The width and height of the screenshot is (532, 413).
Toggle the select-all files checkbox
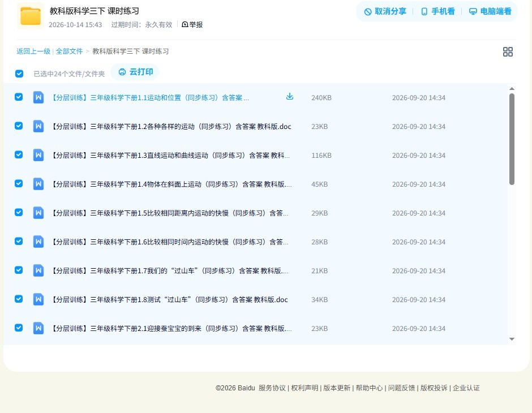pos(19,74)
